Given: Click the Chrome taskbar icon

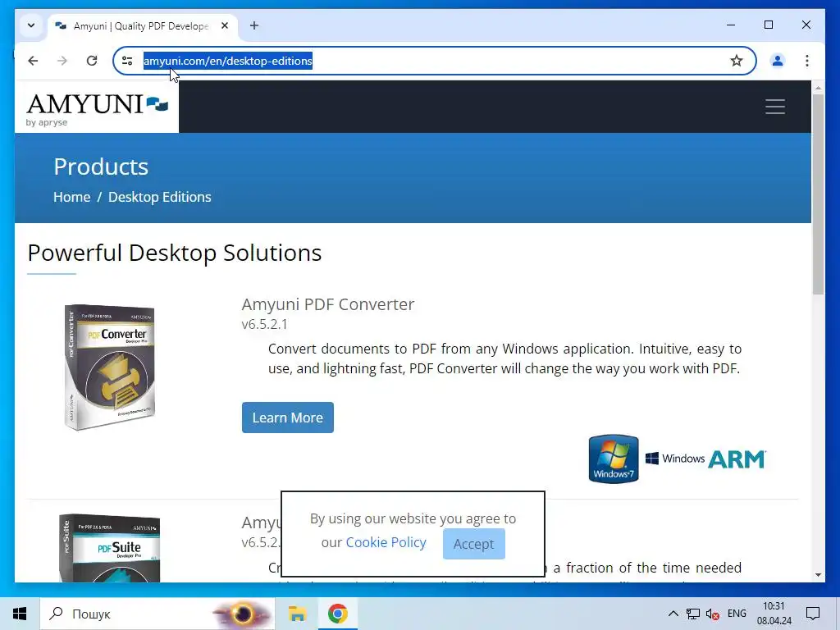Looking at the screenshot, I should (337, 614).
